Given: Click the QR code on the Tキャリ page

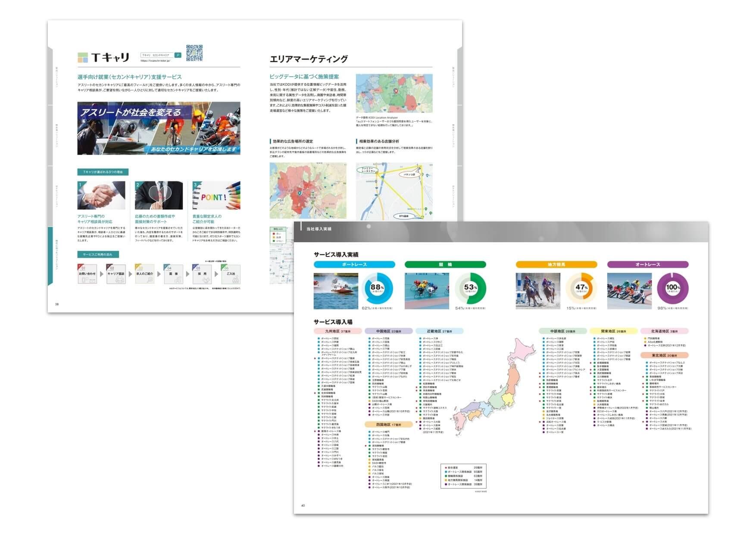Looking at the screenshot, I should 194,53.
